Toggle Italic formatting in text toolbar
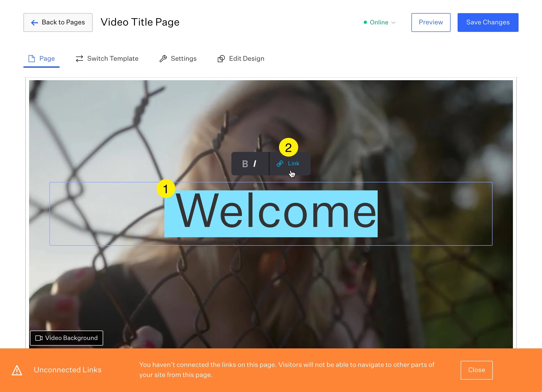 pyautogui.click(x=255, y=164)
